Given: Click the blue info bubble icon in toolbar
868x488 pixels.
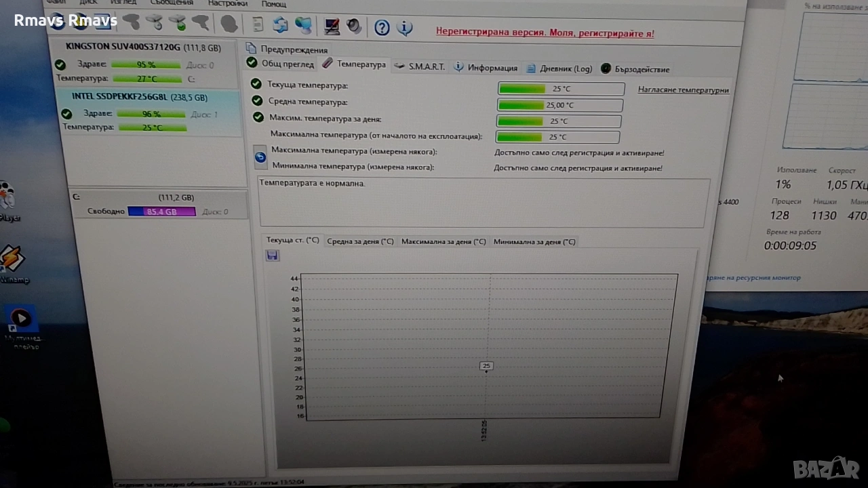Looking at the screenshot, I should 405,27.
